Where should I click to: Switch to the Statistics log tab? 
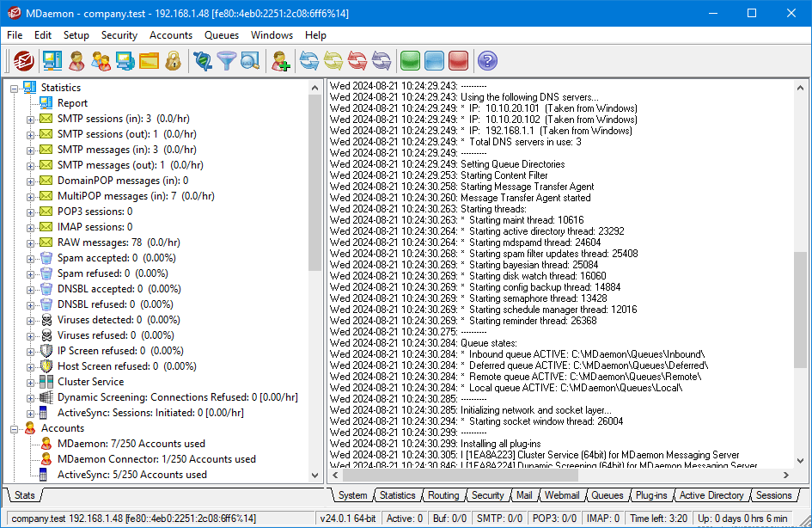[397, 495]
